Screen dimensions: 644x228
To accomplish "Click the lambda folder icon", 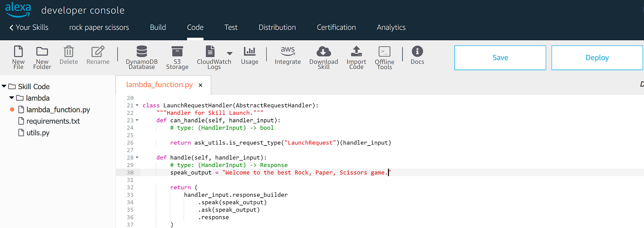I will (20, 98).
